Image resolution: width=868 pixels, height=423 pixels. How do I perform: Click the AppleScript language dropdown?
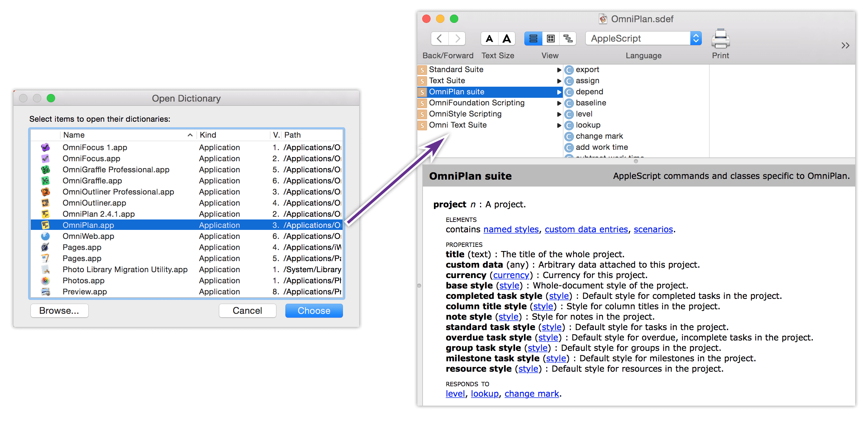(x=639, y=39)
